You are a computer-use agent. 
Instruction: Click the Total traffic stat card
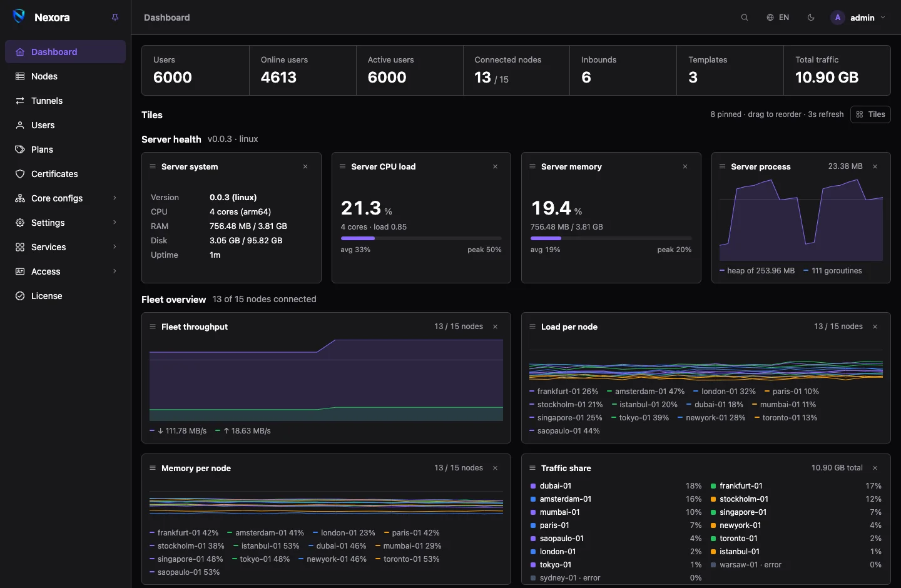coord(837,70)
